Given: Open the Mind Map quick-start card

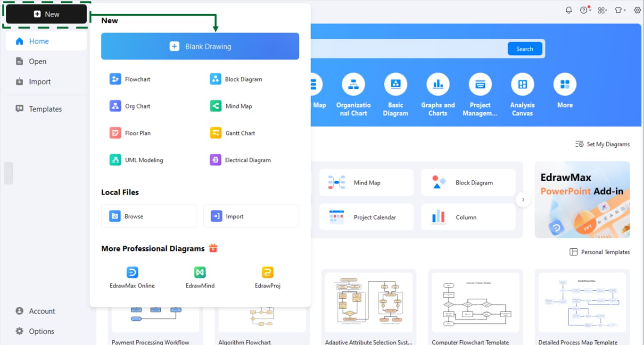Looking at the screenshot, I should tap(366, 183).
